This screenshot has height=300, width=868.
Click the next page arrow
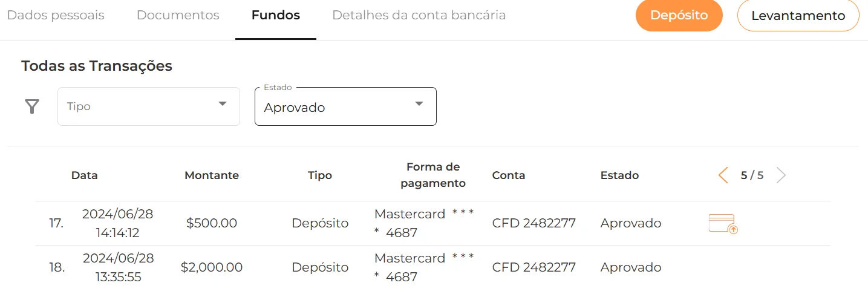pos(781,175)
